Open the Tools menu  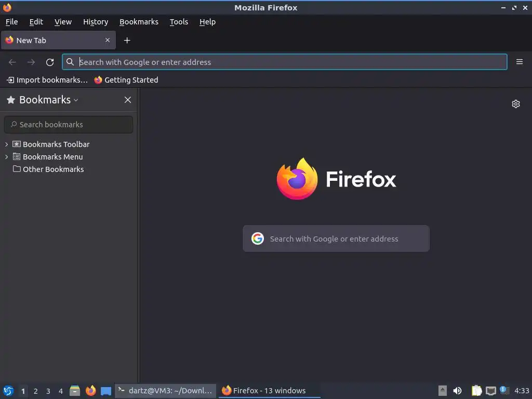click(x=179, y=22)
